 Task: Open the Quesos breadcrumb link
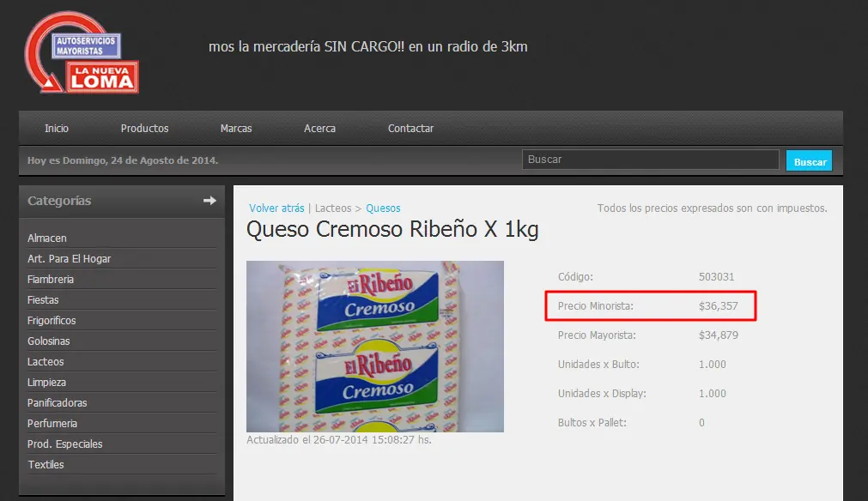383,208
